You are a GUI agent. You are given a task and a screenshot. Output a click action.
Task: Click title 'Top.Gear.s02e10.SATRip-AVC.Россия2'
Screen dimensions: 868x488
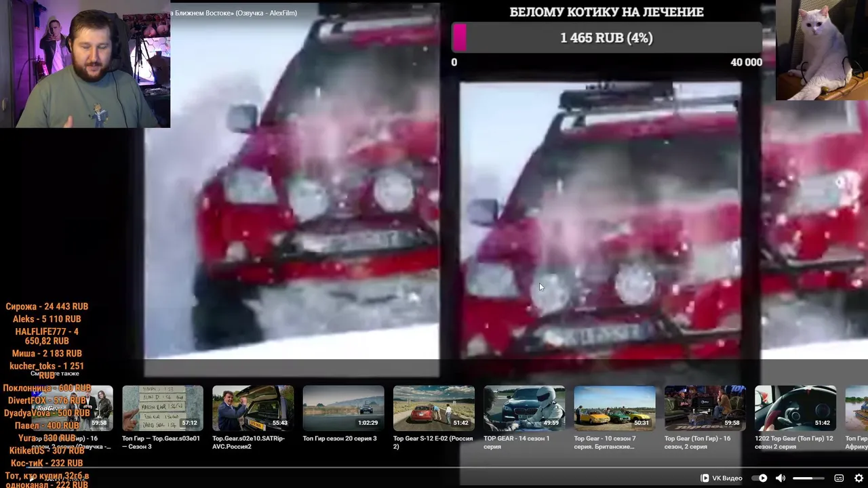point(249,443)
